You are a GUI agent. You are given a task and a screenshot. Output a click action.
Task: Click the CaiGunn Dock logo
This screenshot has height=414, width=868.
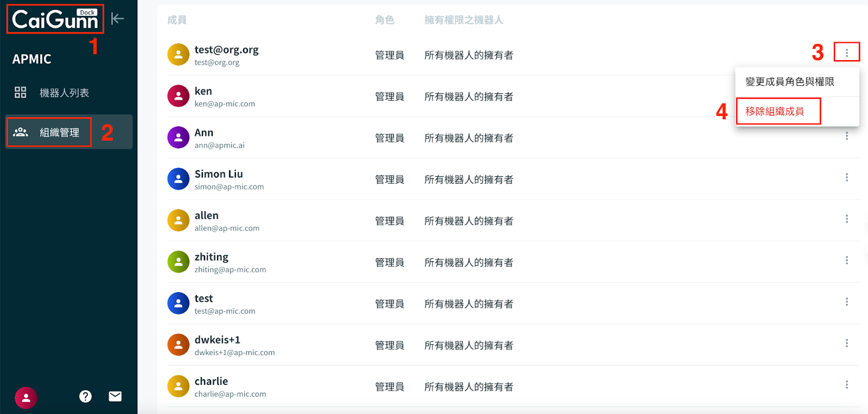pos(55,20)
